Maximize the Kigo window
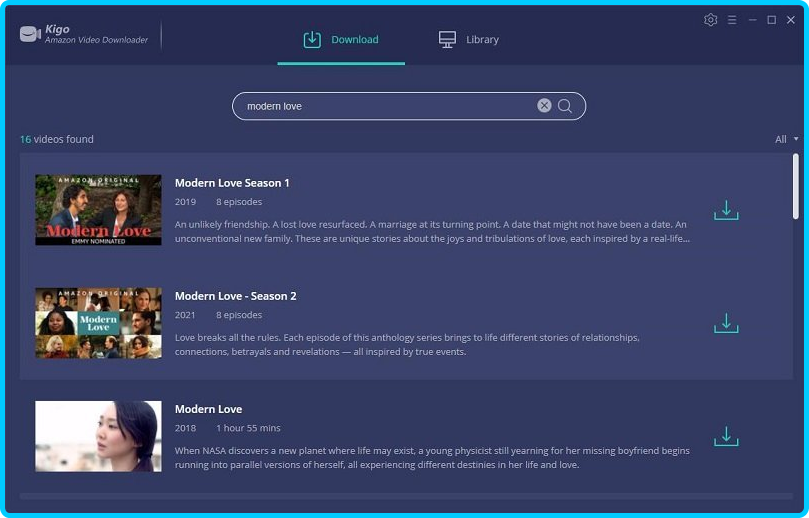 [771, 20]
